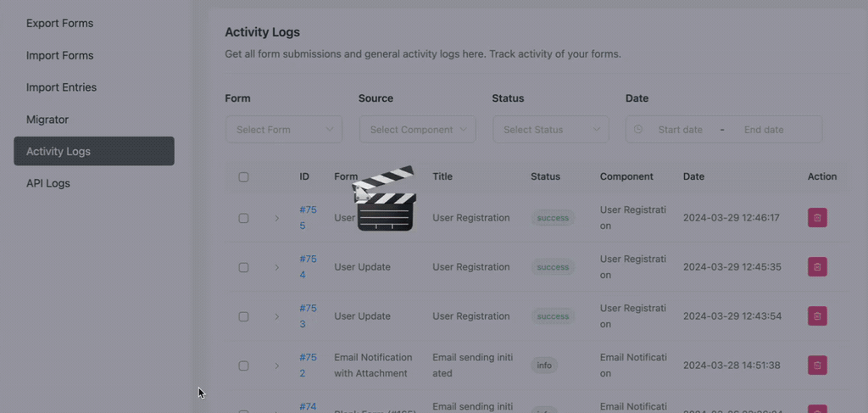868x413 pixels.
Task: Open Export Forms in sidebar
Action: point(59,23)
